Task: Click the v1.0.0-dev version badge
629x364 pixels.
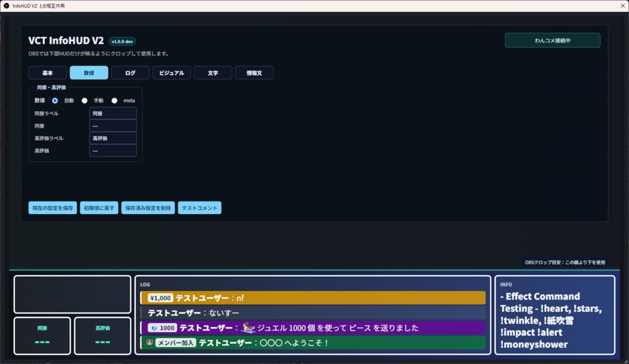Action: coord(122,41)
